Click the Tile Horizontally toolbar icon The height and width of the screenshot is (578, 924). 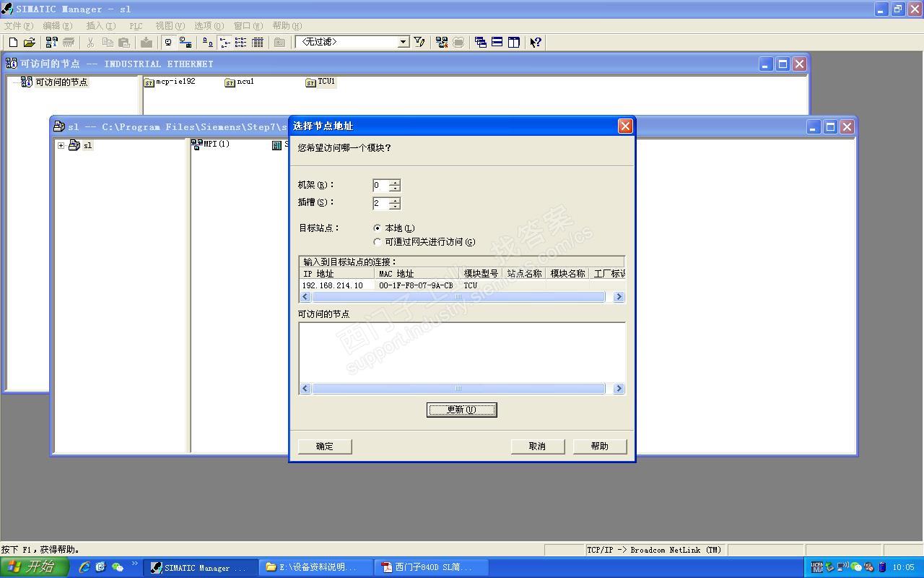[x=497, y=43]
